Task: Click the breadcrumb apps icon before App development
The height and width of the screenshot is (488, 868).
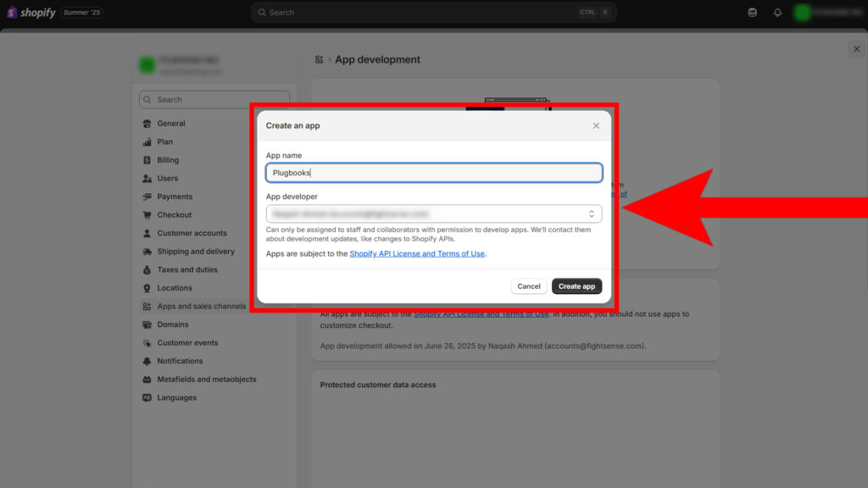Action: (319, 60)
